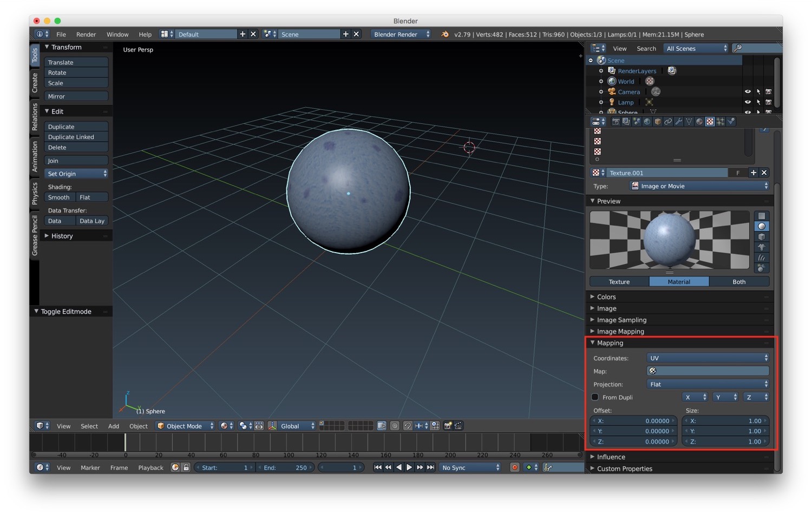Toggle timeline time-range lock icon
Image resolution: width=812 pixels, height=514 pixels.
click(x=186, y=467)
